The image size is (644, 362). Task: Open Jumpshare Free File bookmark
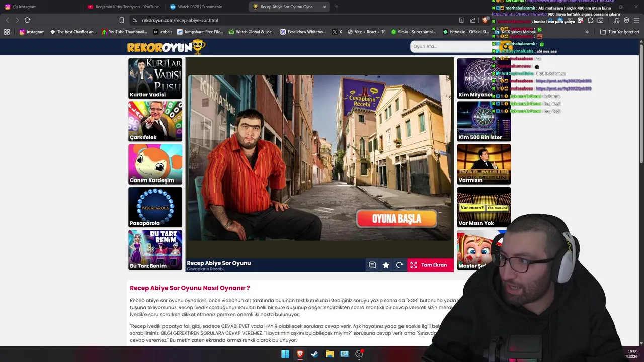200,32
